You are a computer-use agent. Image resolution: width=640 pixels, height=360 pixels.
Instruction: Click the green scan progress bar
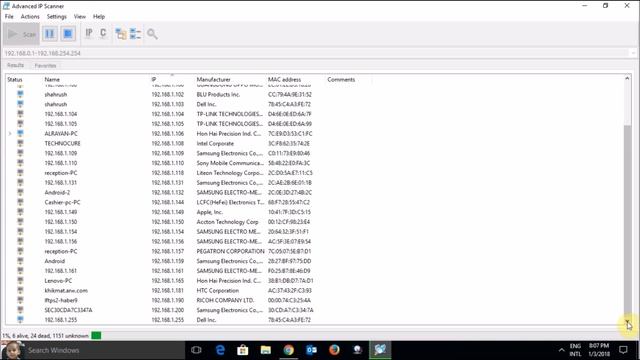coord(96,336)
